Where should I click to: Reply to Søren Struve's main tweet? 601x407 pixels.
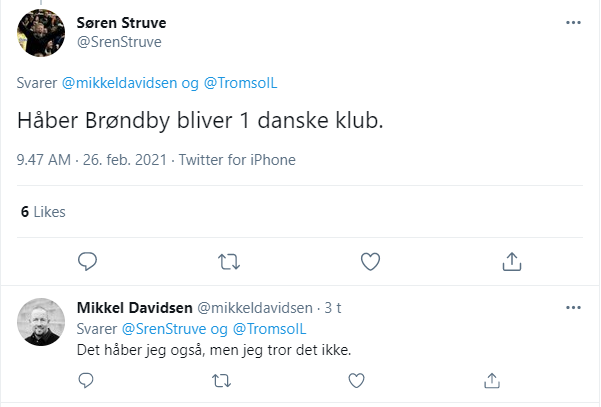point(87,261)
